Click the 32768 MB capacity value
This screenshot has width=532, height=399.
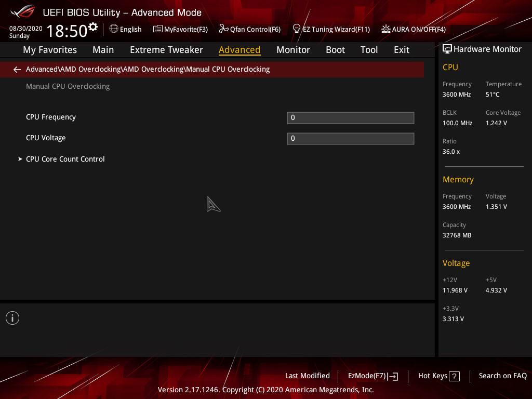(x=457, y=235)
